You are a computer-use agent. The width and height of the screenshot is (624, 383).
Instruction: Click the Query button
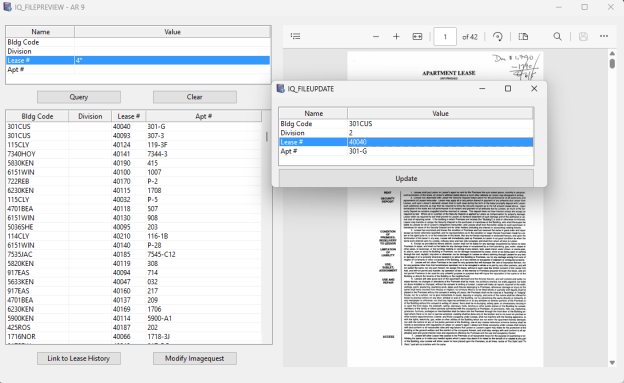pos(79,97)
